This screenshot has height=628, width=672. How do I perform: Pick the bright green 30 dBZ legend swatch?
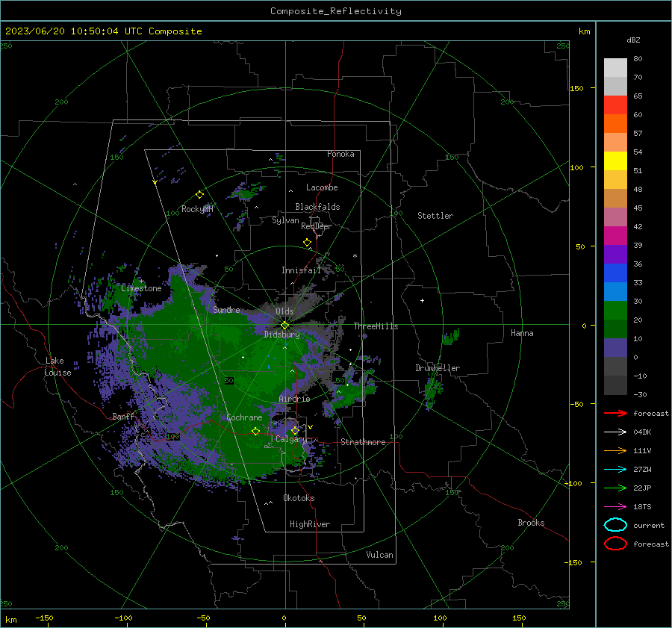[x=615, y=311]
